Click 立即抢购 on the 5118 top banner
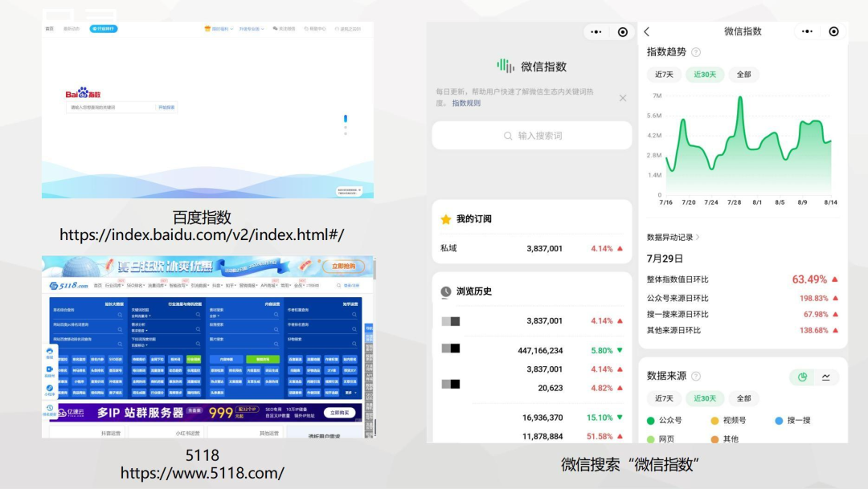Viewport: 868px width, 489px height. point(343,266)
